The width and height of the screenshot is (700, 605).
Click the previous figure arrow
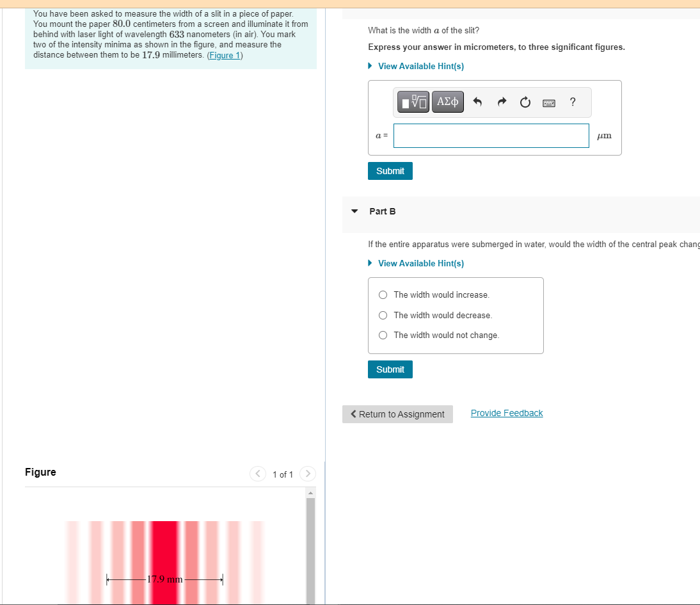pyautogui.click(x=257, y=474)
